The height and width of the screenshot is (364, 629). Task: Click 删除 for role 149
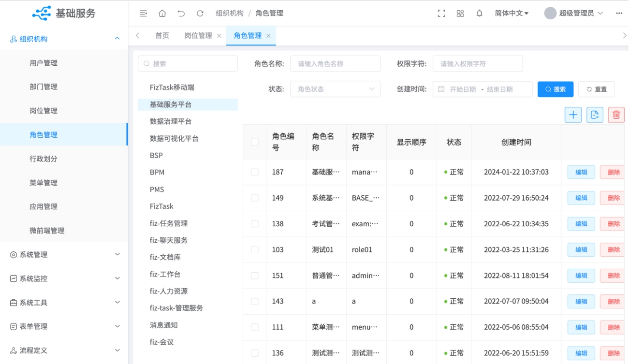tap(613, 198)
